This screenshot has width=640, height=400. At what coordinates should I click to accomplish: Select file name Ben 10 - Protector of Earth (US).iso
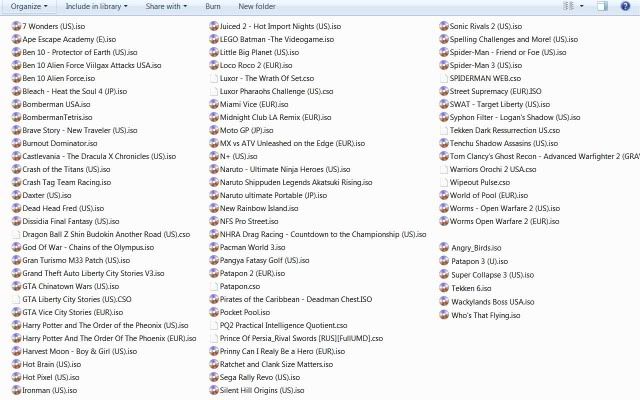80,52
